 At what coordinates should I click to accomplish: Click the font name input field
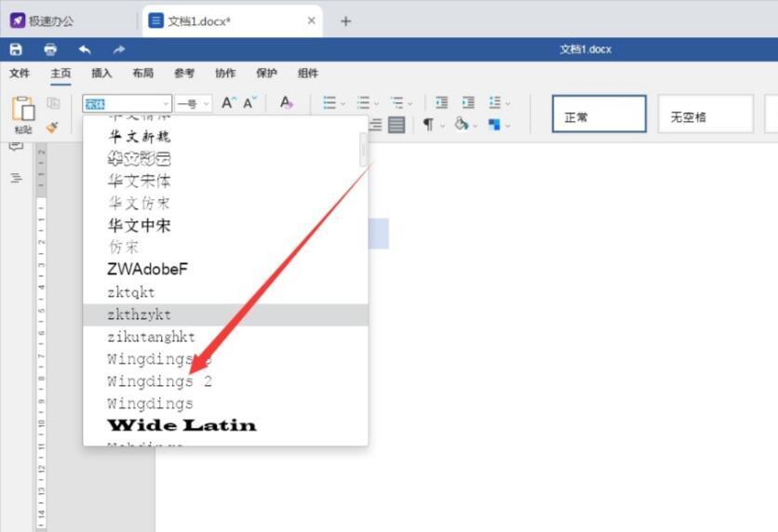pyautogui.click(x=121, y=104)
